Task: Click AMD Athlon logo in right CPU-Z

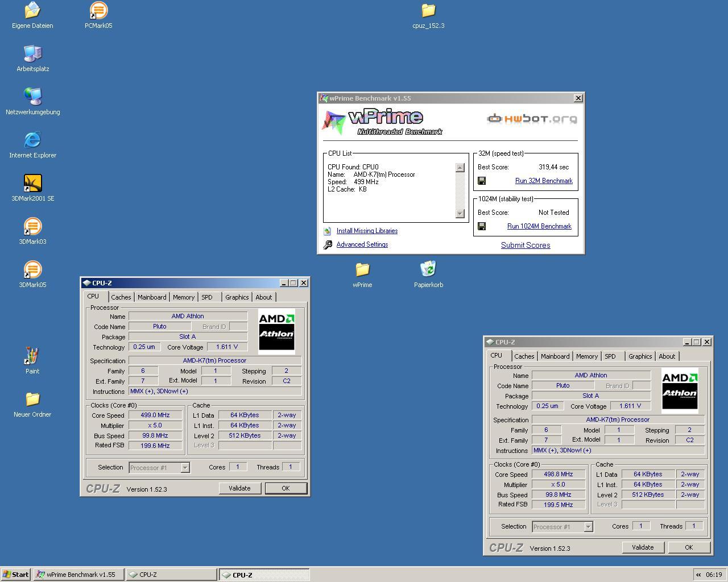Action: click(680, 390)
